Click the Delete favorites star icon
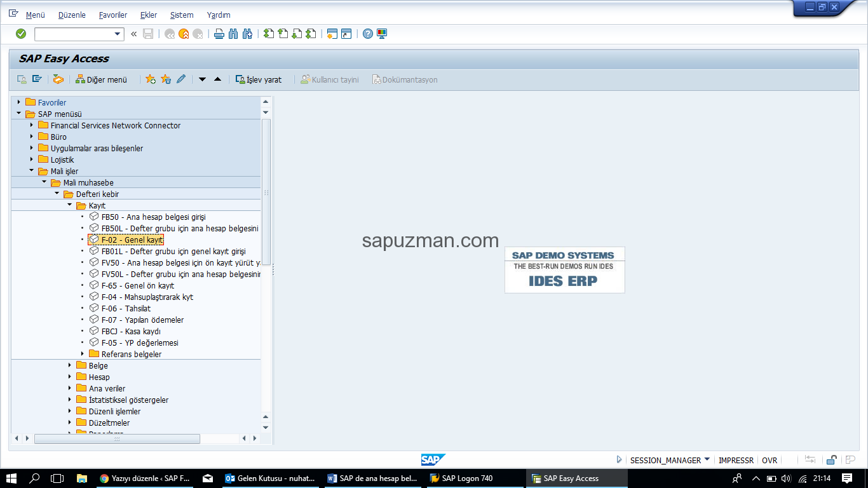The image size is (868, 488). (166, 79)
